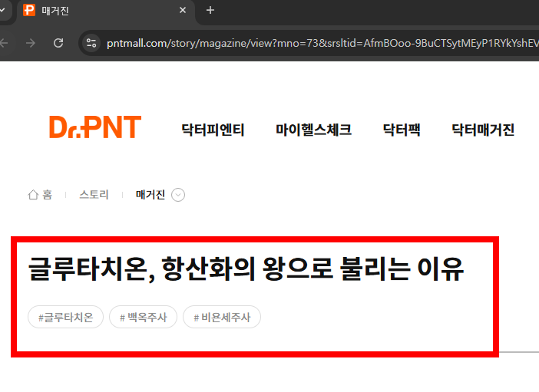Click the home icon in breadcrumb
This screenshot has width=539, height=392.
click(x=33, y=195)
